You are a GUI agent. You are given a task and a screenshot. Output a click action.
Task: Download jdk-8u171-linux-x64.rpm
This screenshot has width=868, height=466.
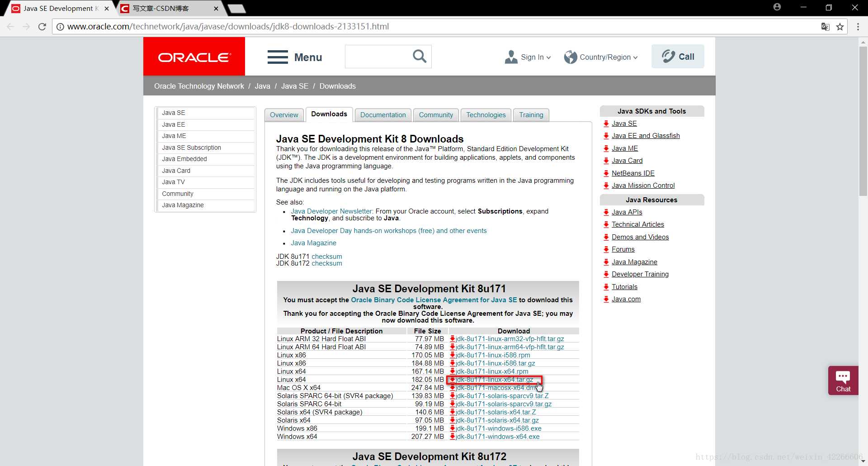pyautogui.click(x=492, y=371)
